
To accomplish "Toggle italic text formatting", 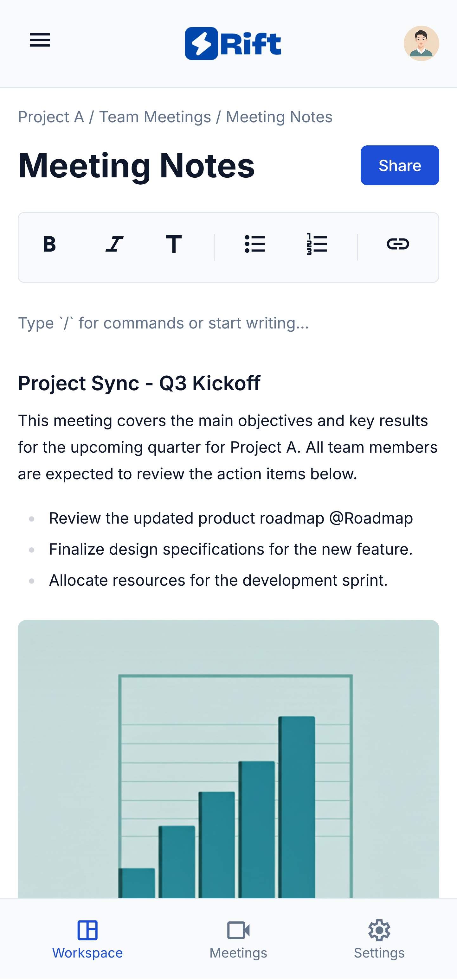I will pyautogui.click(x=114, y=244).
